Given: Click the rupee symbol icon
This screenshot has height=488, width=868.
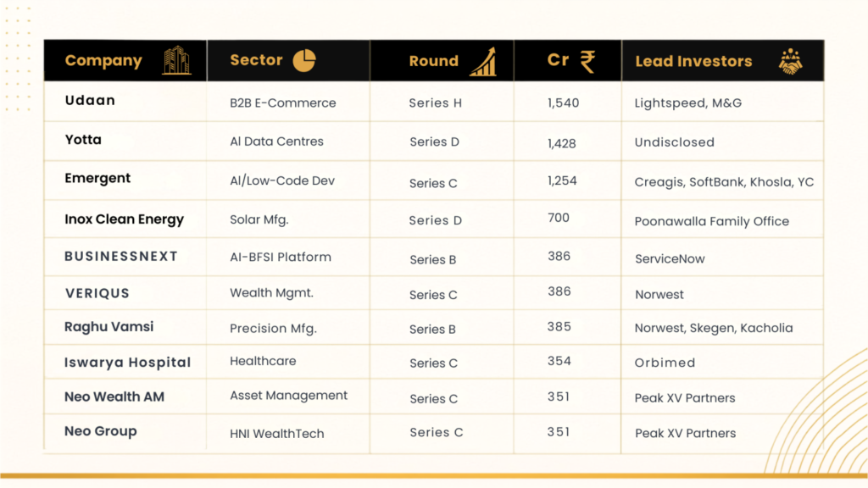Looking at the screenshot, I should (588, 61).
